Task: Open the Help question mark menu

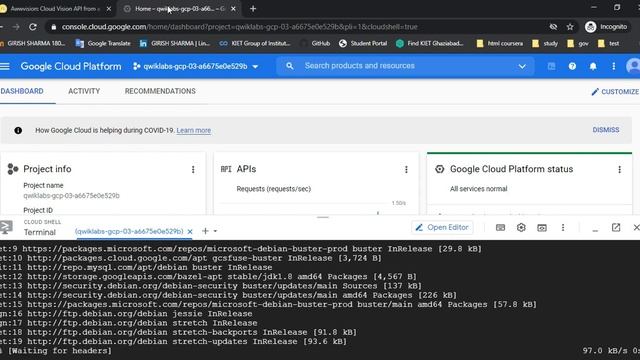Action: 572,66
